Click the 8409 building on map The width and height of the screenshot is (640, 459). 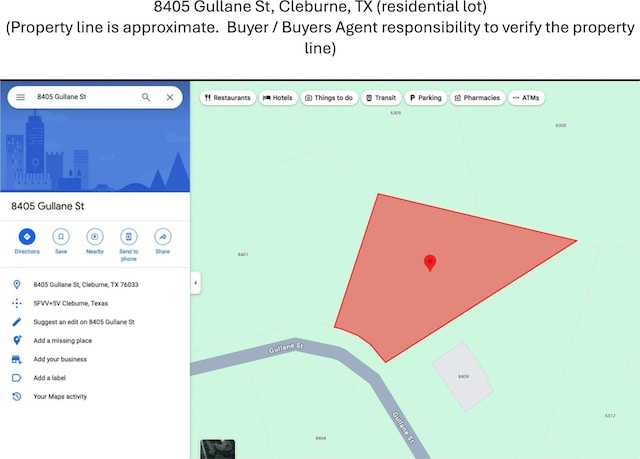[x=463, y=376]
